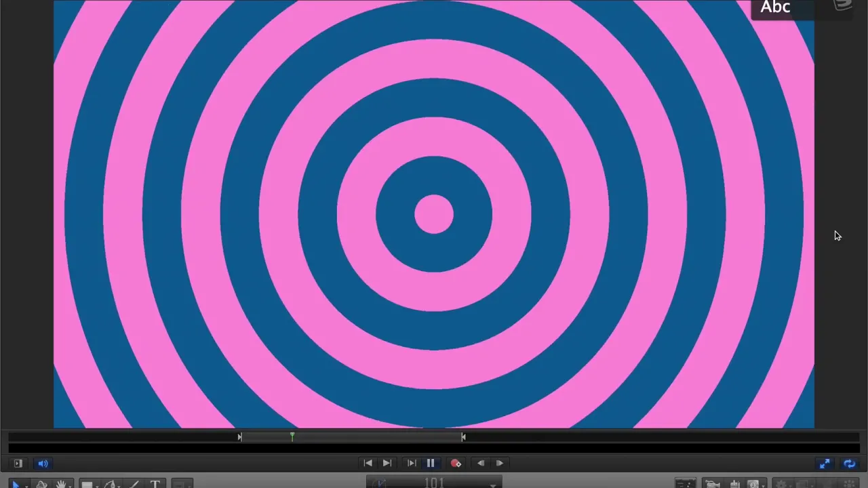Select the Bezier pen tool

point(110,484)
